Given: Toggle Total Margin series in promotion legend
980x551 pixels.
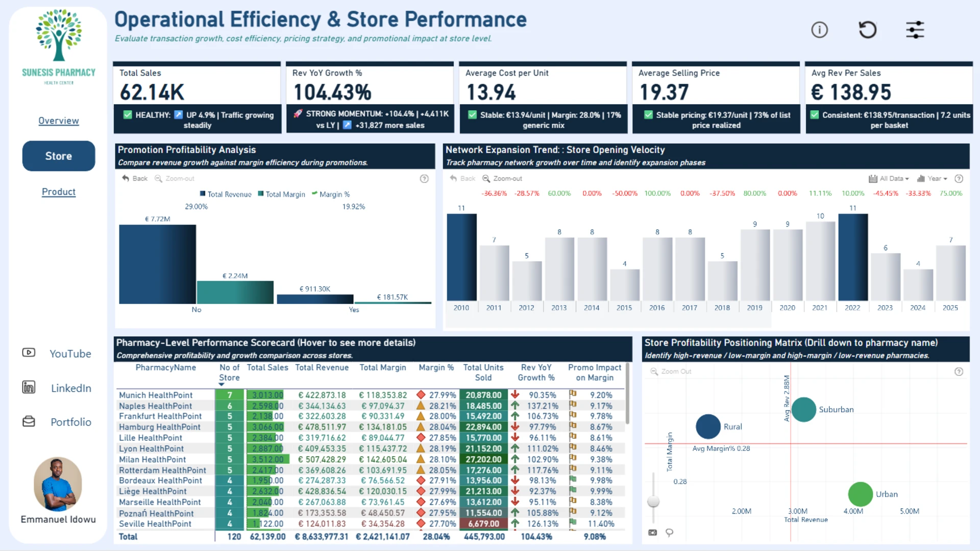Looking at the screenshot, I should pyautogui.click(x=282, y=194).
